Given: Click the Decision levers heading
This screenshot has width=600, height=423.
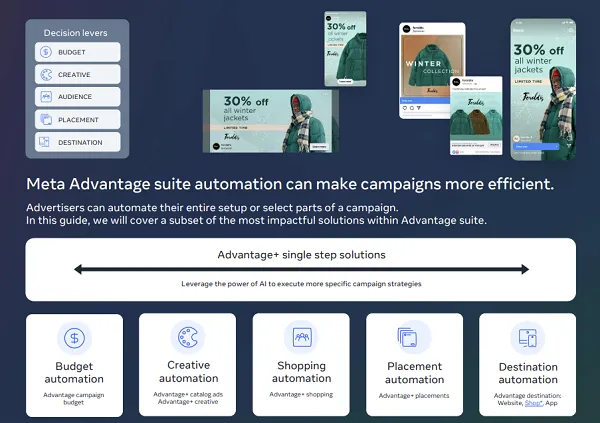Looking at the screenshot, I should click(75, 33).
